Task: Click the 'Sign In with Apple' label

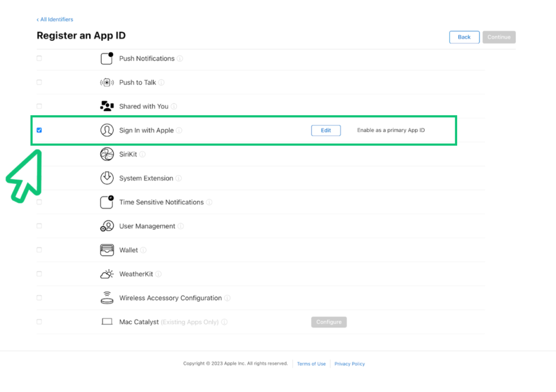Action: pos(147,130)
